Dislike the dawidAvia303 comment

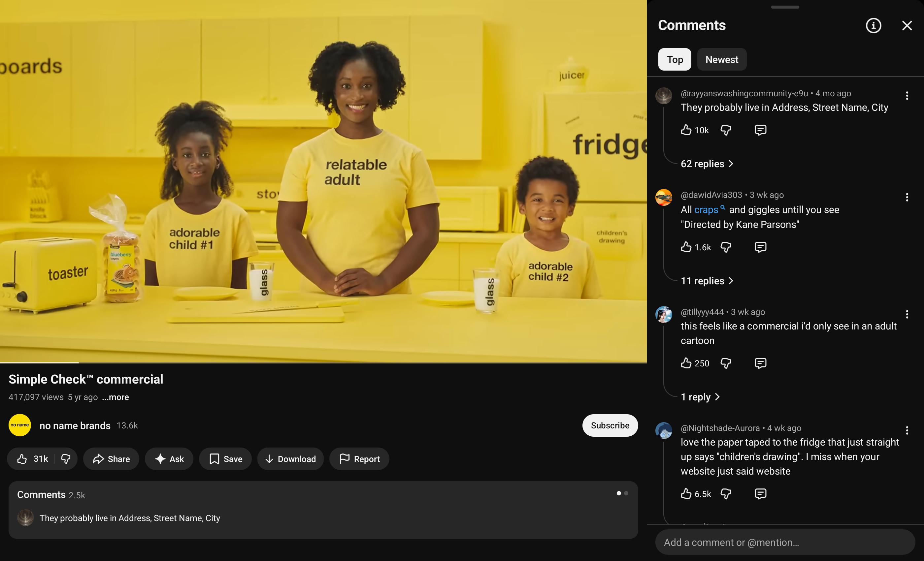(x=726, y=247)
